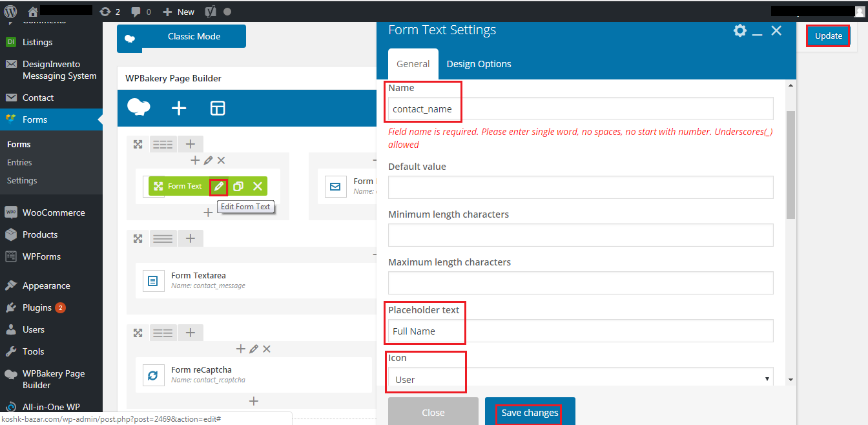This screenshot has width=868, height=425.
Task: Edit the column containing Form reCaptcha
Action: (254, 349)
